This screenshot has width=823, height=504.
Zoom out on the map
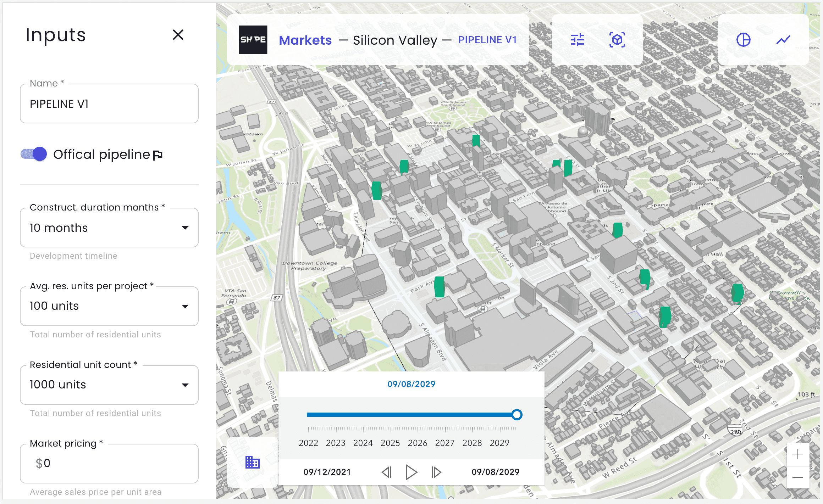pyautogui.click(x=798, y=477)
